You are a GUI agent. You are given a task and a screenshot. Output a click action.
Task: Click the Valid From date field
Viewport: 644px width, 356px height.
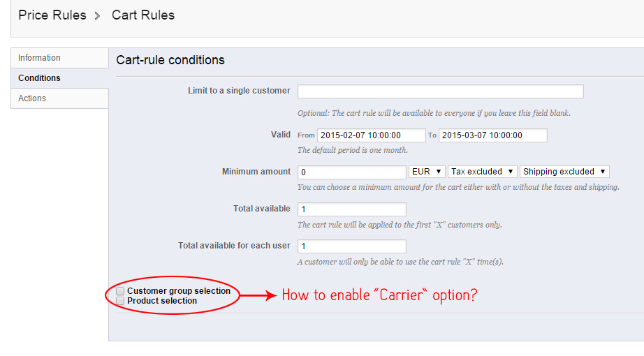371,135
